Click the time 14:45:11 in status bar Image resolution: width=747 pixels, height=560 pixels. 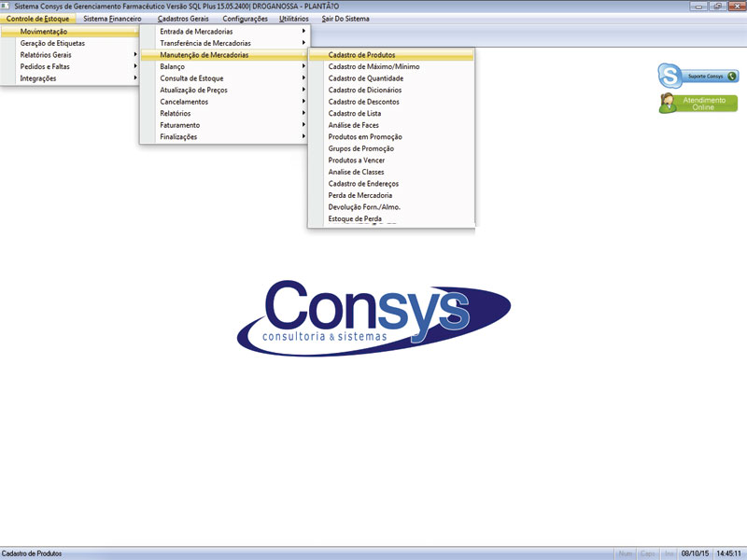click(729, 553)
